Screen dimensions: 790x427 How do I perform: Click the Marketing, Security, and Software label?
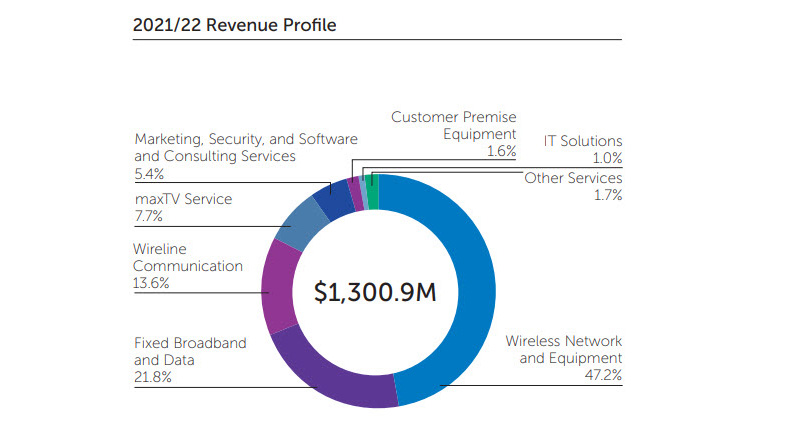pyautogui.click(x=246, y=148)
